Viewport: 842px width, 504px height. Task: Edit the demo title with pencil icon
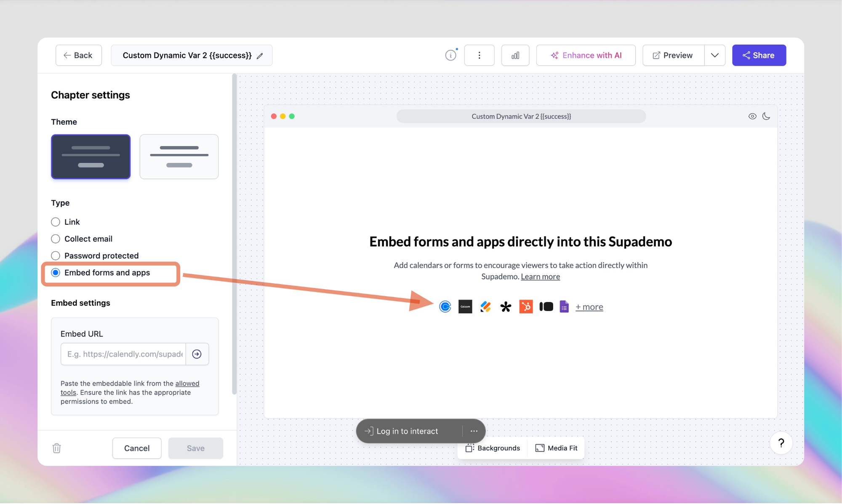[x=260, y=56]
